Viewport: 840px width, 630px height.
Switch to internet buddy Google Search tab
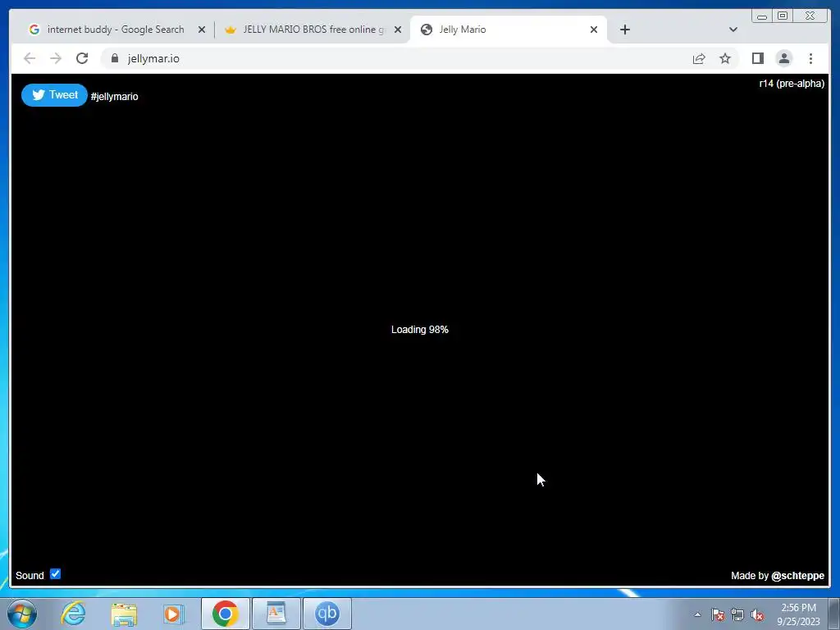115,30
